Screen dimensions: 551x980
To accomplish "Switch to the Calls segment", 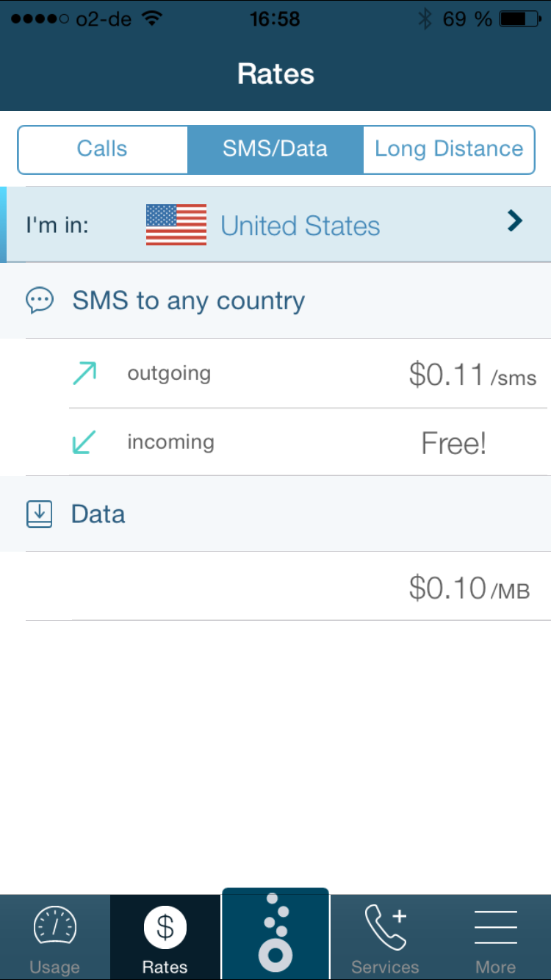I will pyautogui.click(x=102, y=149).
